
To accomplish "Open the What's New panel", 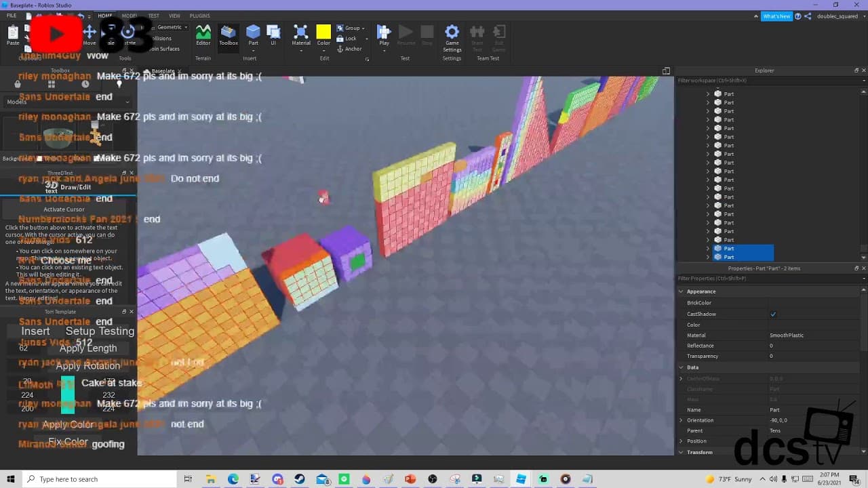I will pos(776,16).
